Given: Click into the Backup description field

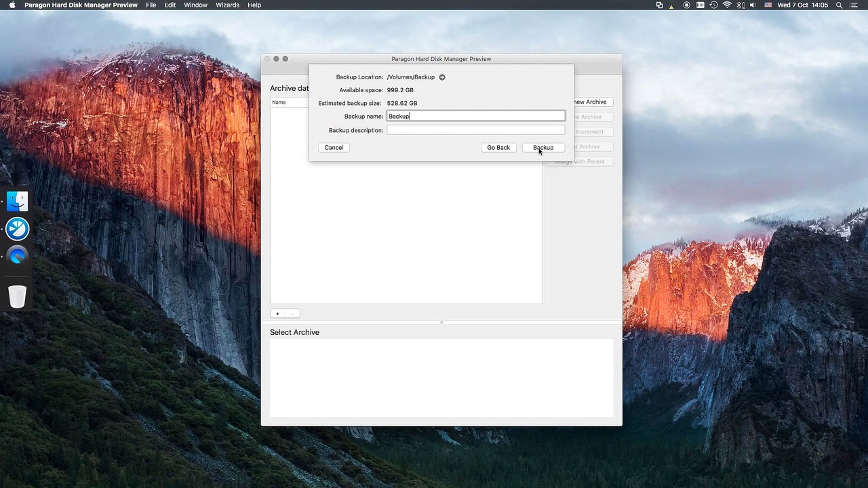Looking at the screenshot, I should point(475,130).
